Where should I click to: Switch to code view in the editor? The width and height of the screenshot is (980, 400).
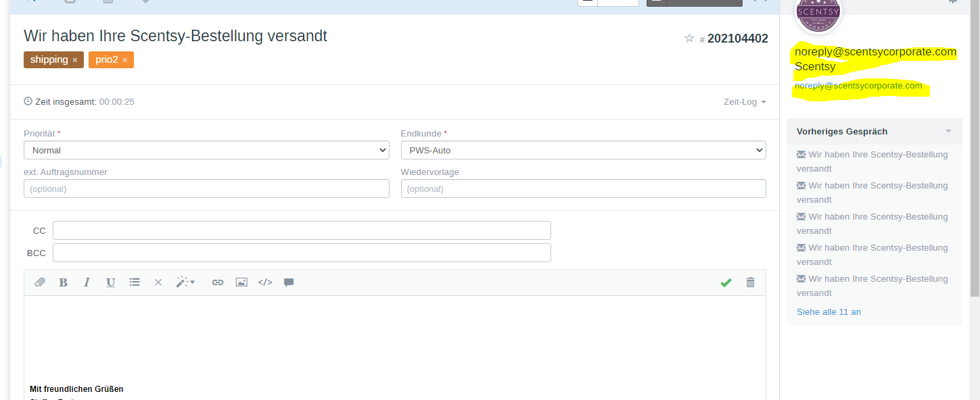point(265,282)
